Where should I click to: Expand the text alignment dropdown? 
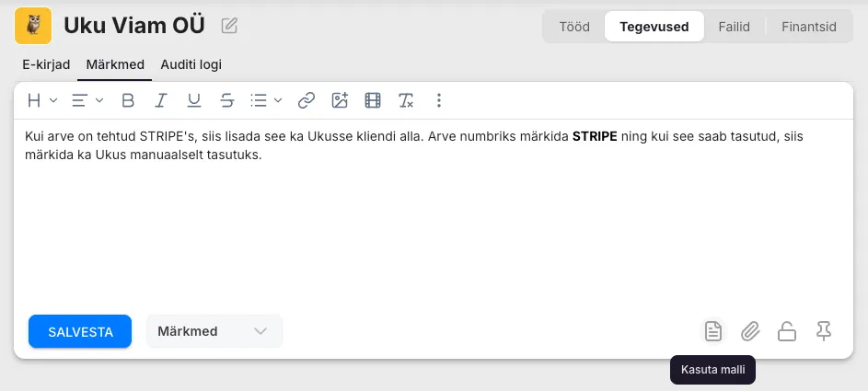[x=87, y=100]
